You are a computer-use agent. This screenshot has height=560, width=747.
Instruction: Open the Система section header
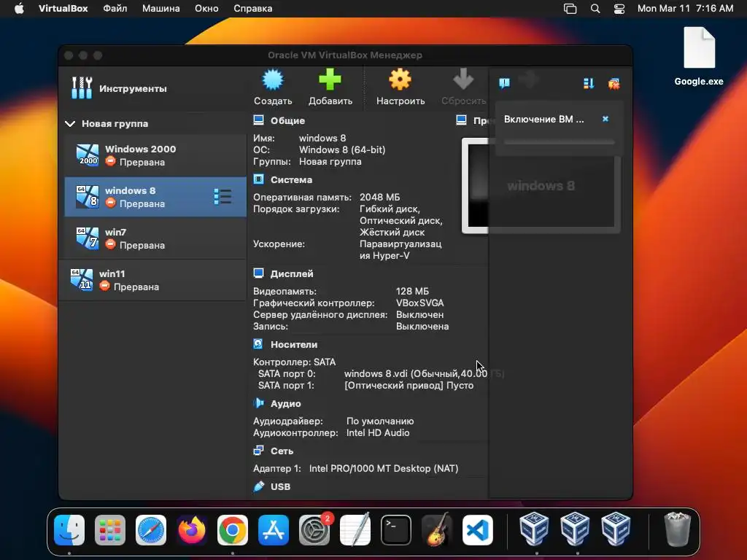pos(291,179)
